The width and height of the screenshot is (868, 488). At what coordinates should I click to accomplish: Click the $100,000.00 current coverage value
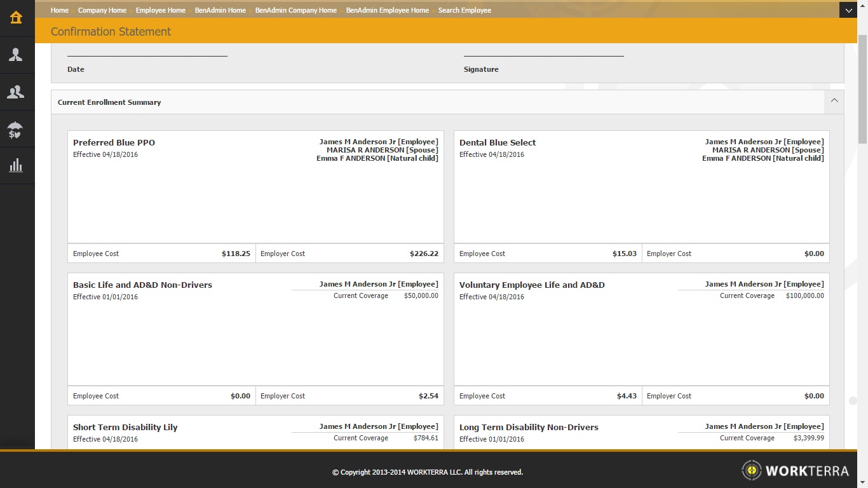point(805,296)
